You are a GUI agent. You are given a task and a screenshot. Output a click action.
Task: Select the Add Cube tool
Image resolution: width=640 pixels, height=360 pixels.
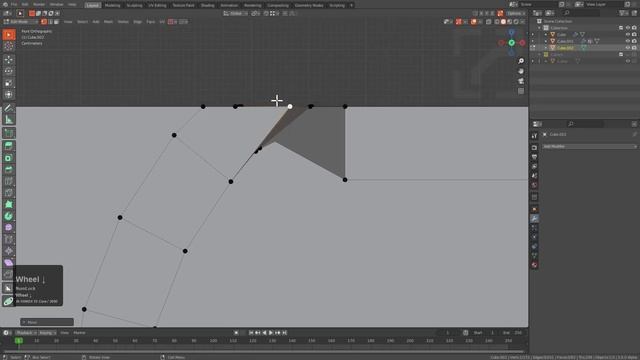point(9,133)
